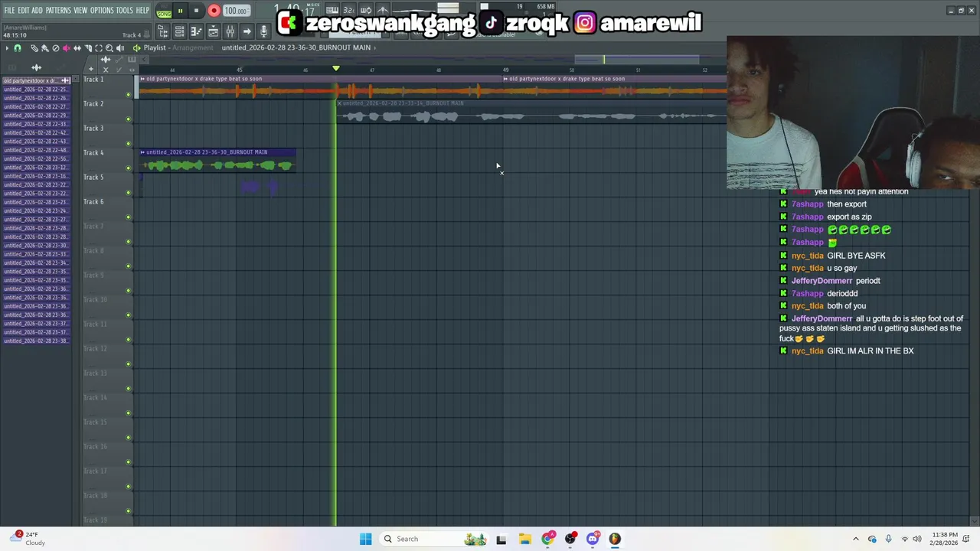Open the Track 4 BURNOUT MAIN clip menu arrow
Screen dimensions: 980x551
point(142,152)
